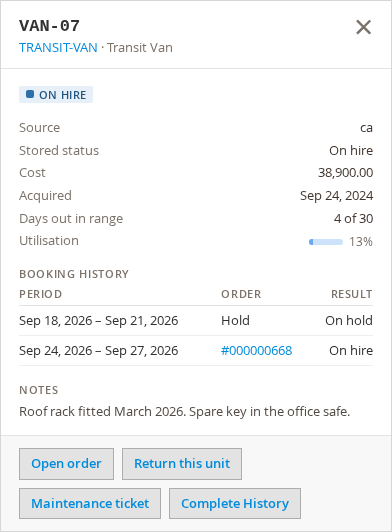Image resolution: width=392 pixels, height=532 pixels.
Task: Click the PERIOD column header
Action: pyautogui.click(x=41, y=294)
